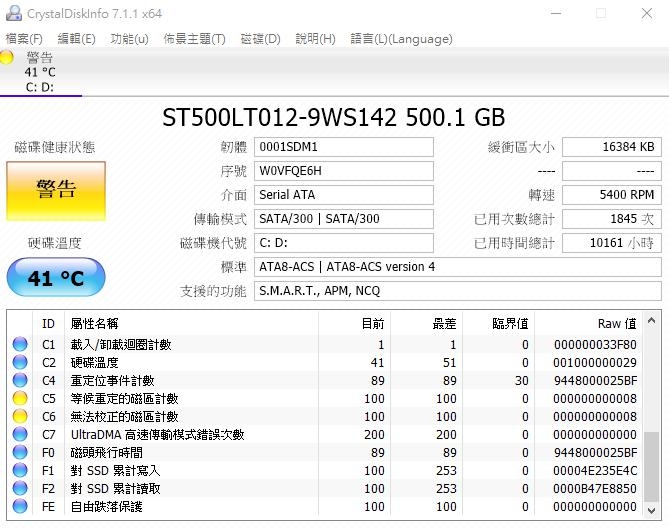Click the 磁碟健康狀態 label
669x529 pixels.
click(x=55, y=147)
